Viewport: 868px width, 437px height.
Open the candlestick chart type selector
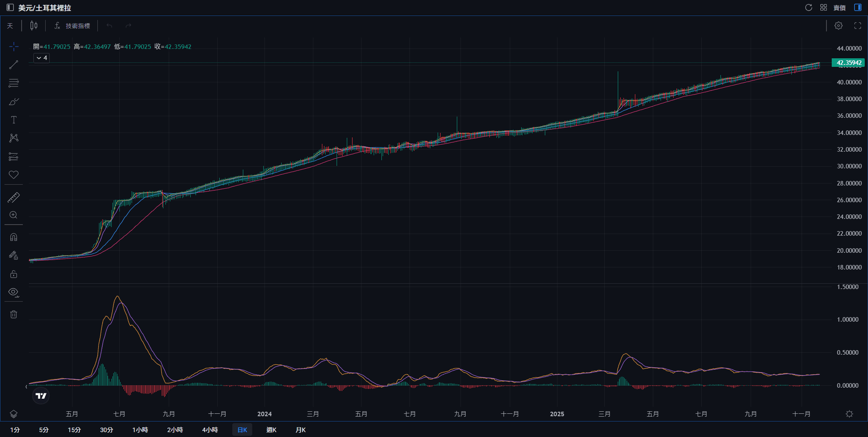coord(34,26)
